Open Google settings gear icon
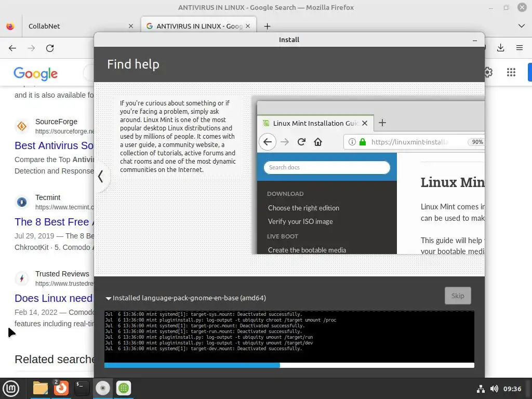Screen dimensions: 532x399 pos(488,72)
